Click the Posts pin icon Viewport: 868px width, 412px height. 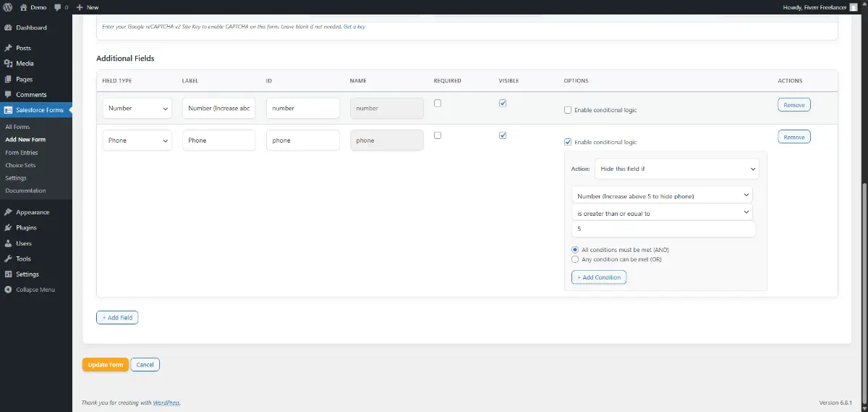(x=8, y=48)
